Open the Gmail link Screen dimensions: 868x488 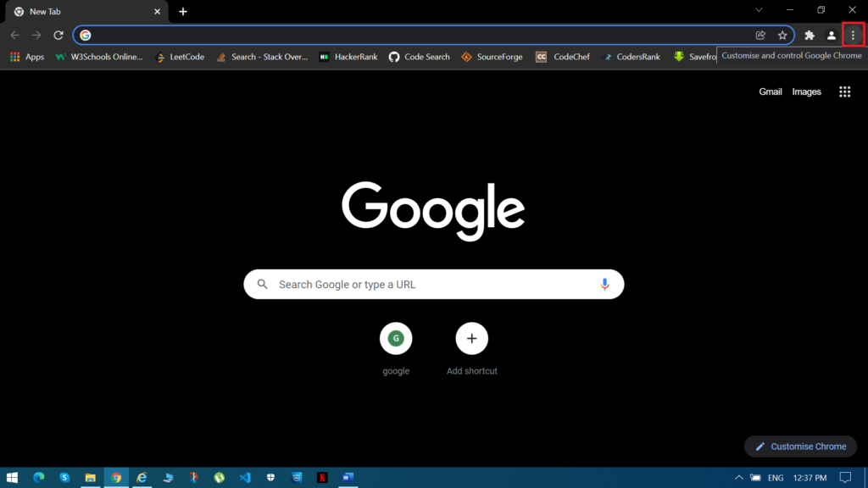click(770, 91)
